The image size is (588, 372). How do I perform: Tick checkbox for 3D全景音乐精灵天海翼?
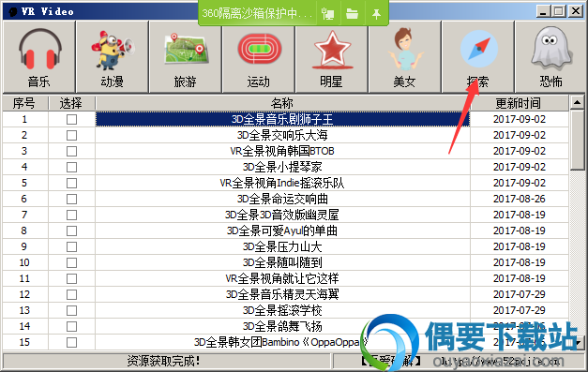pos(71,294)
